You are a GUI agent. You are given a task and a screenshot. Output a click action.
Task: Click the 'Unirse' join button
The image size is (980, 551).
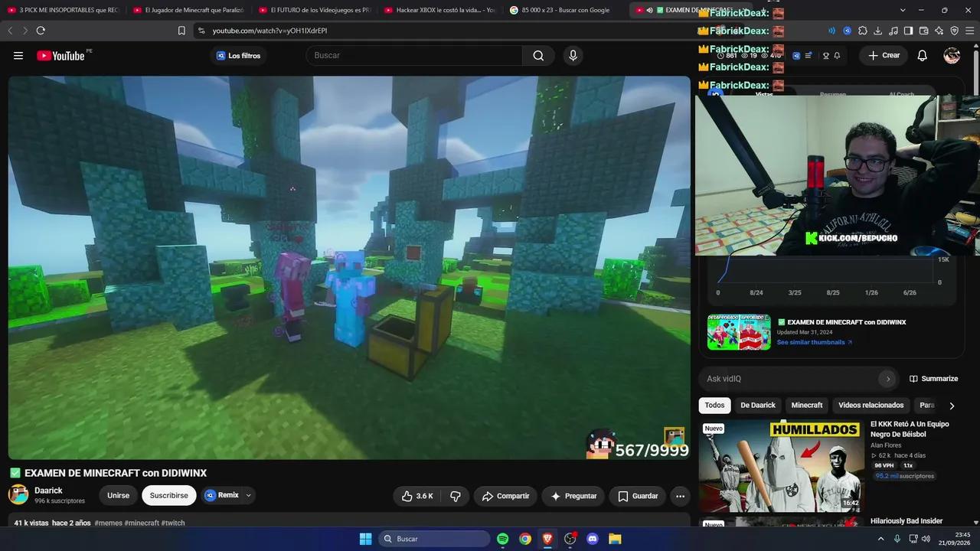click(118, 496)
